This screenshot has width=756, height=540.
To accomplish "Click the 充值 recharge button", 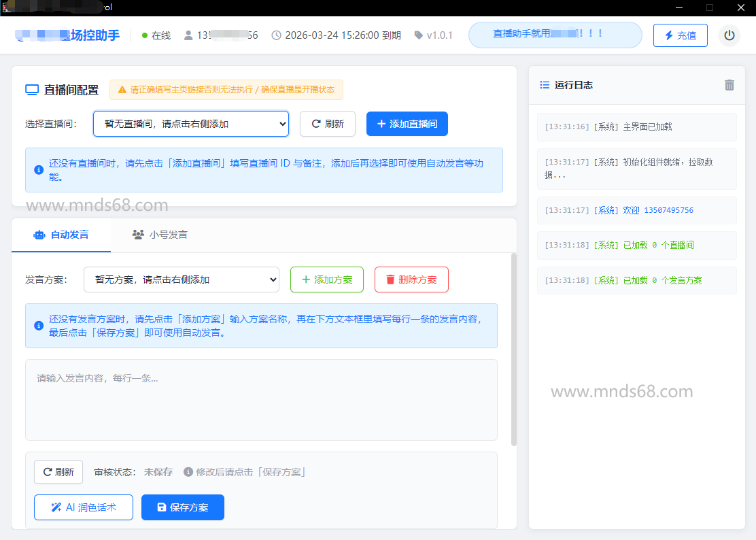I will click(x=680, y=35).
